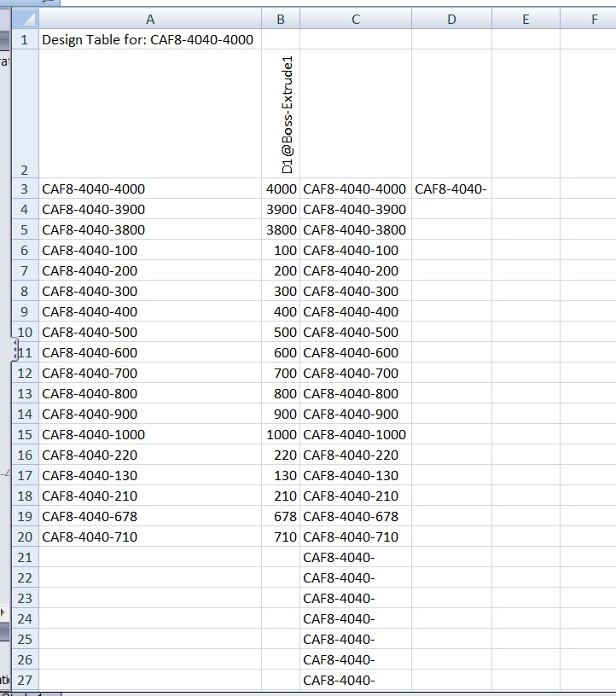
Task: Click cell A17 'CAF8-4040-130'
Action: pos(150,475)
